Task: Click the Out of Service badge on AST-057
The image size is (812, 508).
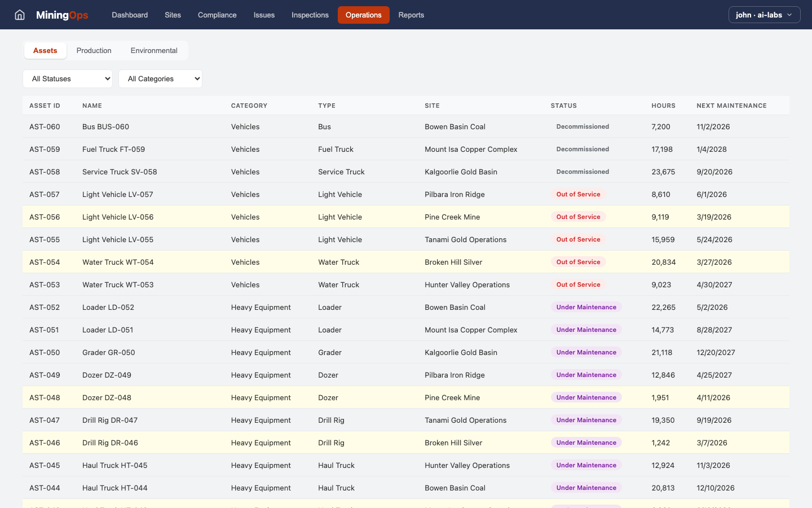Action: click(579, 194)
